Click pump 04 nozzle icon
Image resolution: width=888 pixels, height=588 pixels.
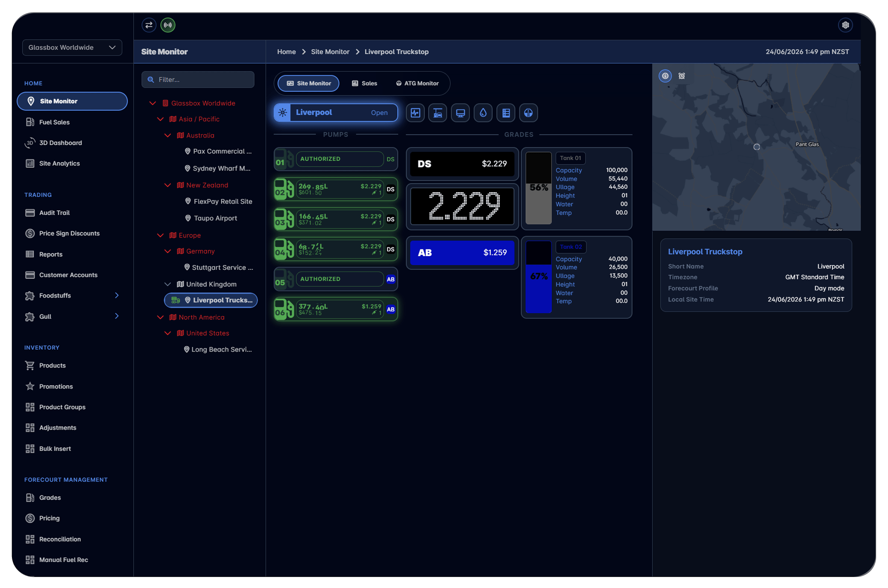(284, 249)
